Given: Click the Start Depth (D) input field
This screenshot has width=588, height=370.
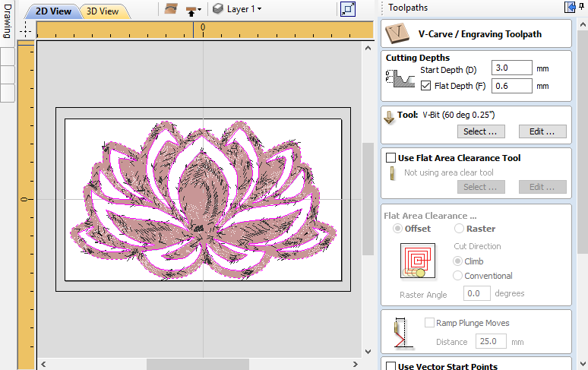Looking at the screenshot, I should pos(511,68).
